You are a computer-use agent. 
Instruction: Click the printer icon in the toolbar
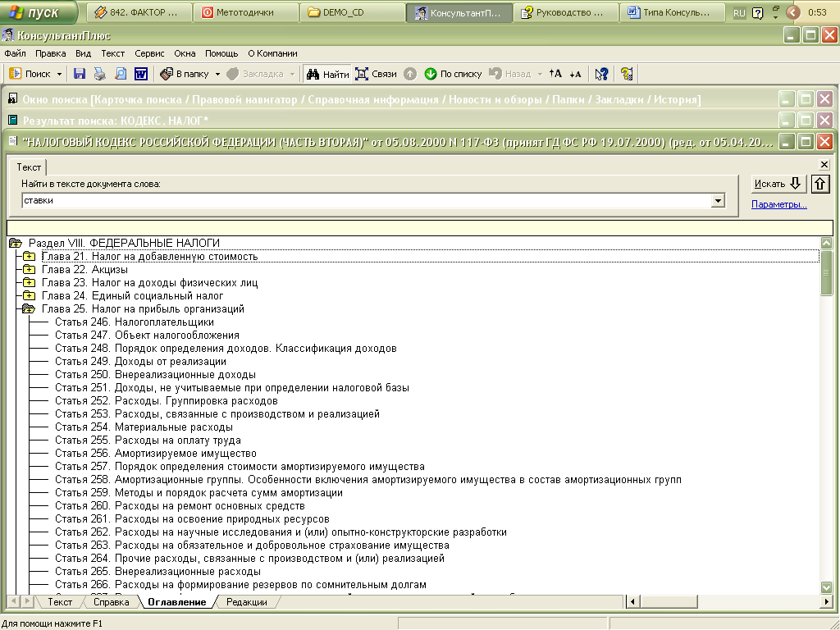tap(99, 74)
